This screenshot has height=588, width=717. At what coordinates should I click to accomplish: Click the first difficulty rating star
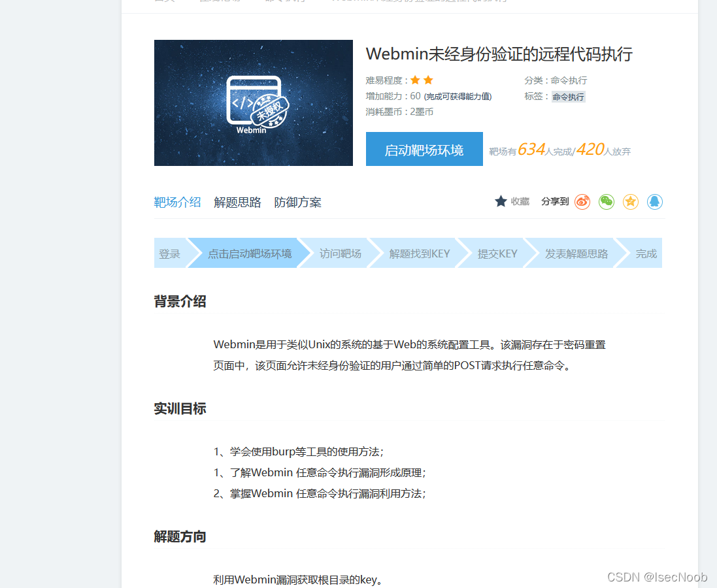[416, 80]
